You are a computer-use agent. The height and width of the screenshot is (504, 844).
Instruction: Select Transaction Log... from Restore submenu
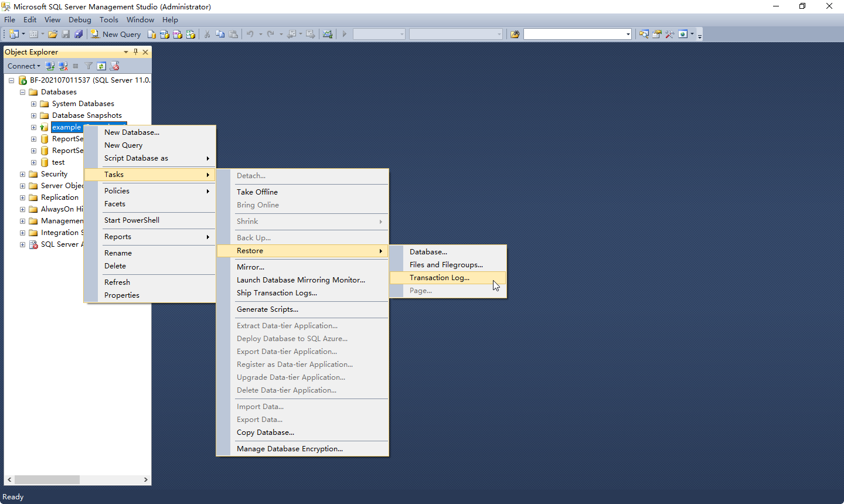click(x=440, y=278)
